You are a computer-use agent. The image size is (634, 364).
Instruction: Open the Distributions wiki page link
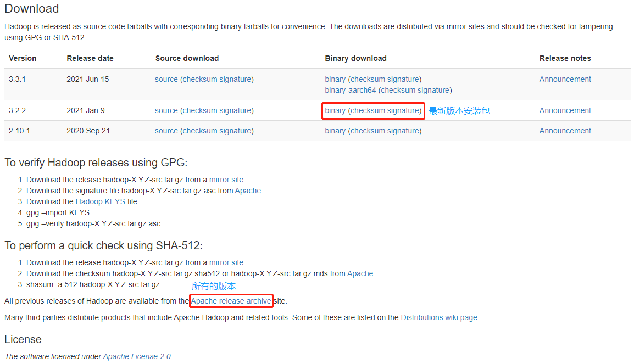[439, 317]
